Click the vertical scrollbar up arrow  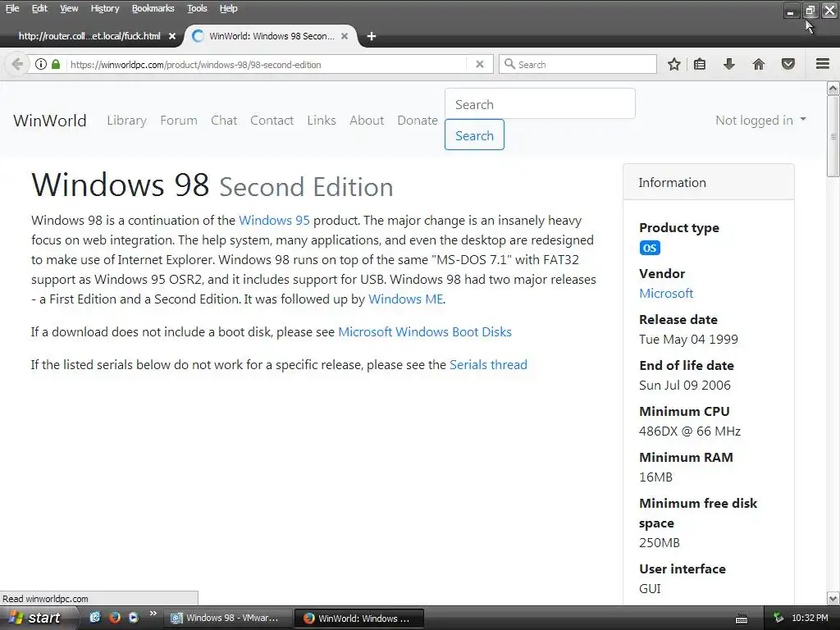833,88
